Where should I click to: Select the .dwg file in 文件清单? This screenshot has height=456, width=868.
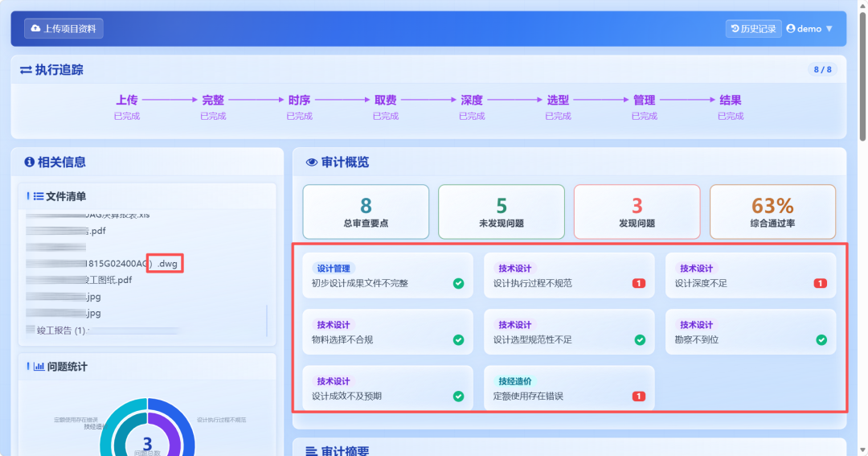tap(102, 264)
